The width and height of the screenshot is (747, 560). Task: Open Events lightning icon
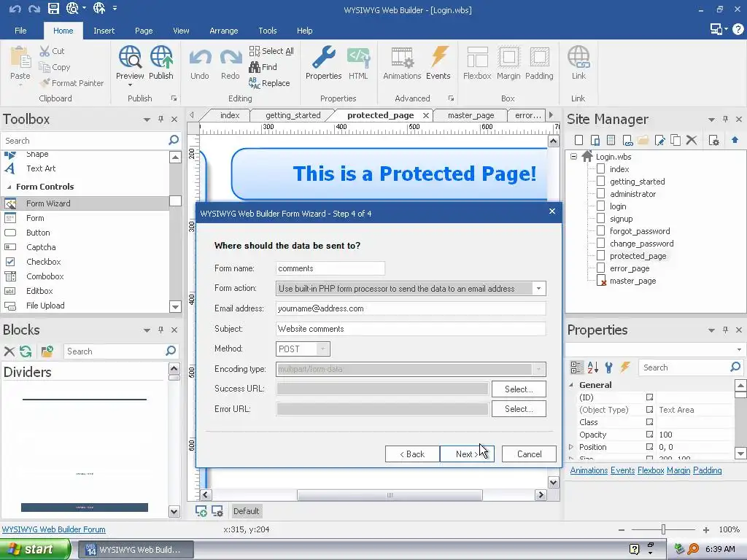click(x=438, y=57)
